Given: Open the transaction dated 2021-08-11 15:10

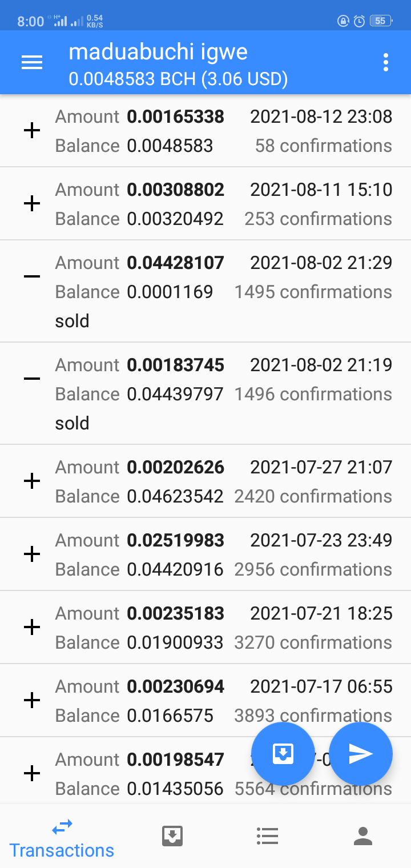Looking at the screenshot, I should (205, 204).
